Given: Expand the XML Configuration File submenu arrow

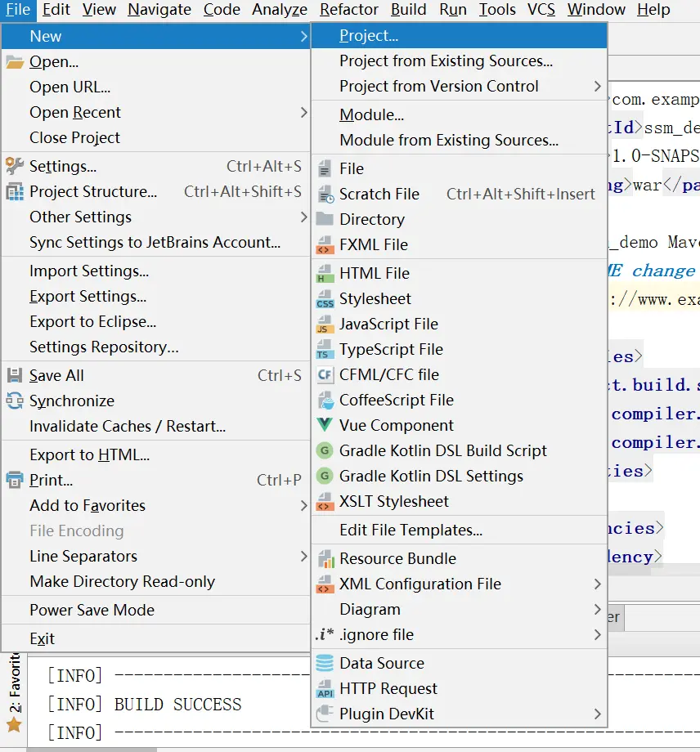Looking at the screenshot, I should [x=597, y=584].
